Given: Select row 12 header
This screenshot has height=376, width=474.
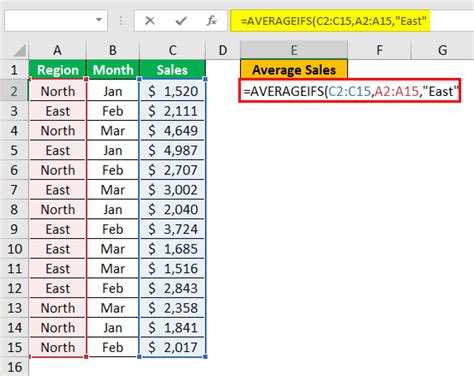Looking at the screenshot, I should coord(14,288).
